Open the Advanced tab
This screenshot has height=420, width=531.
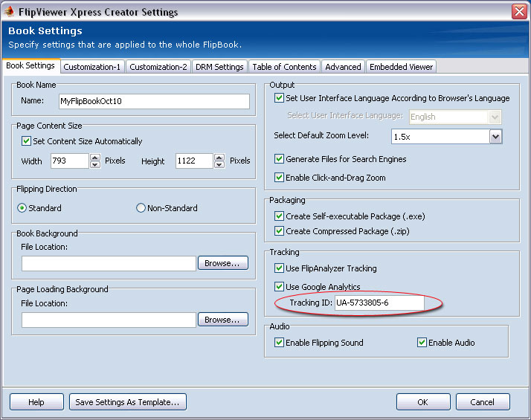click(343, 67)
